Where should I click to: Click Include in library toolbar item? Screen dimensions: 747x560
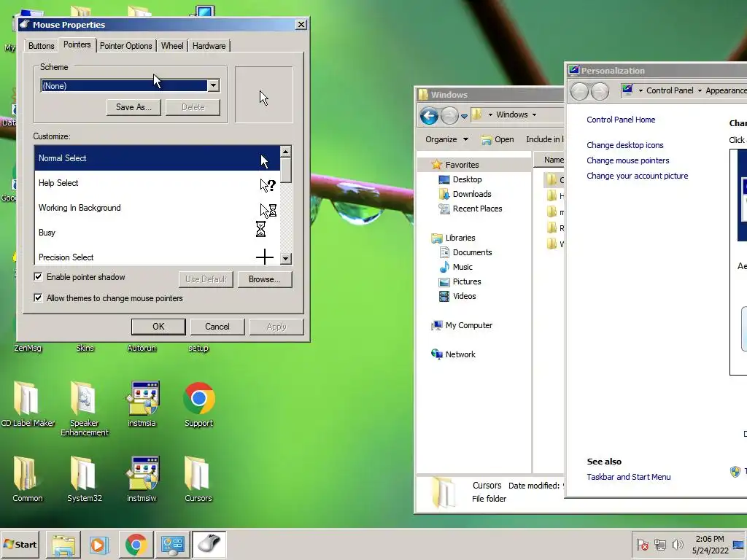pos(544,139)
